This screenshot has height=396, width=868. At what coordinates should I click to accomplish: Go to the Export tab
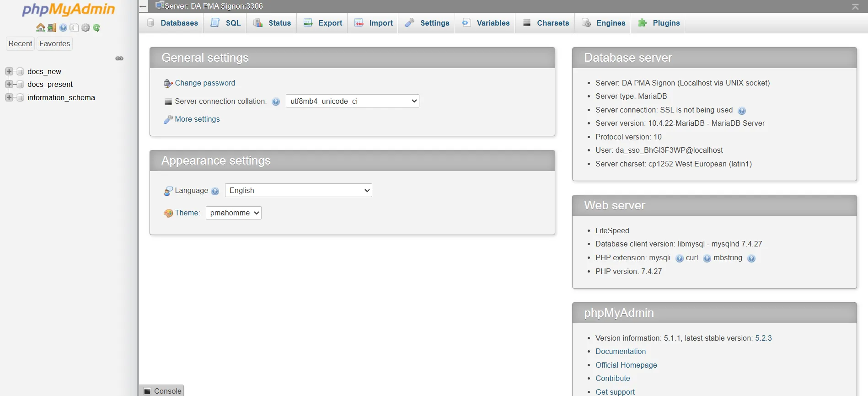tap(323, 23)
